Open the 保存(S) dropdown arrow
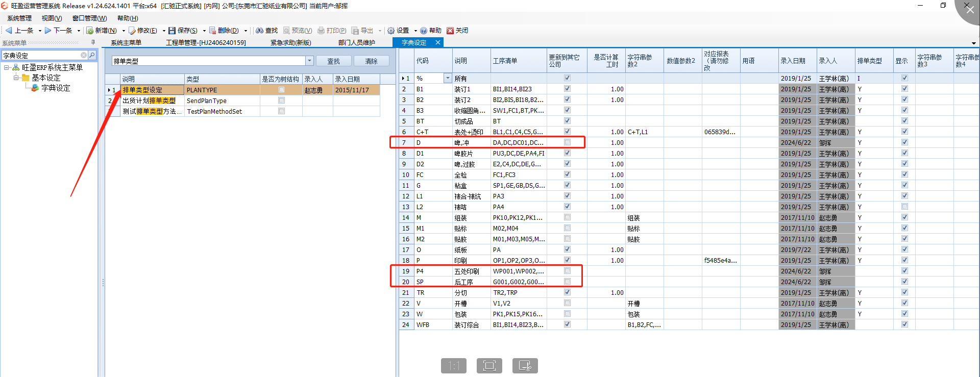This screenshot has width=980, height=377. click(204, 31)
